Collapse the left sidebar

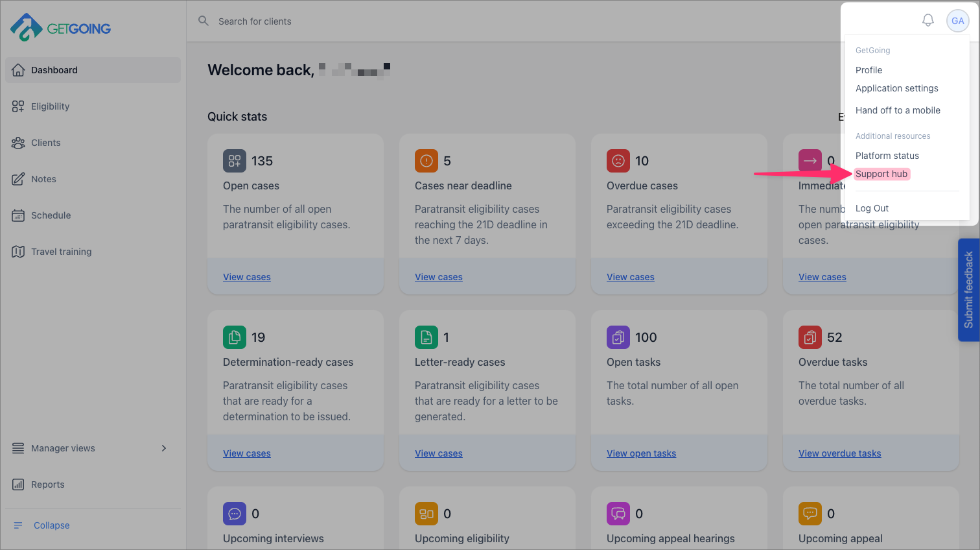[51, 525]
